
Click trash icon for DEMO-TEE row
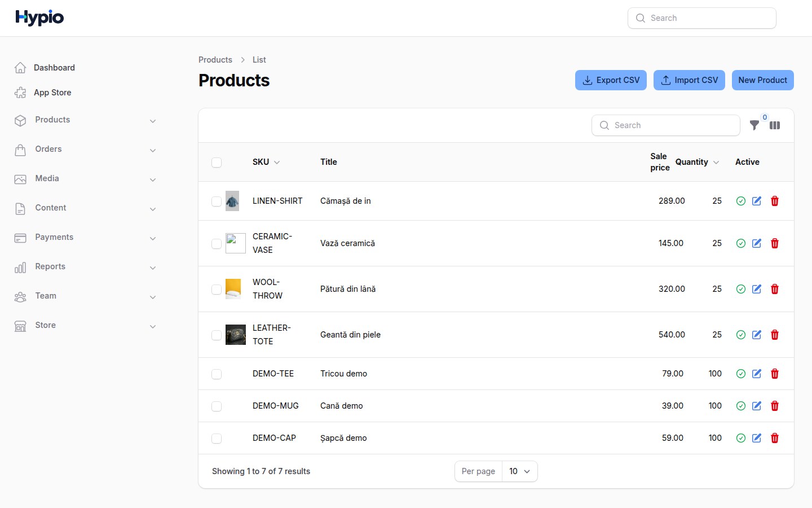pos(775,374)
